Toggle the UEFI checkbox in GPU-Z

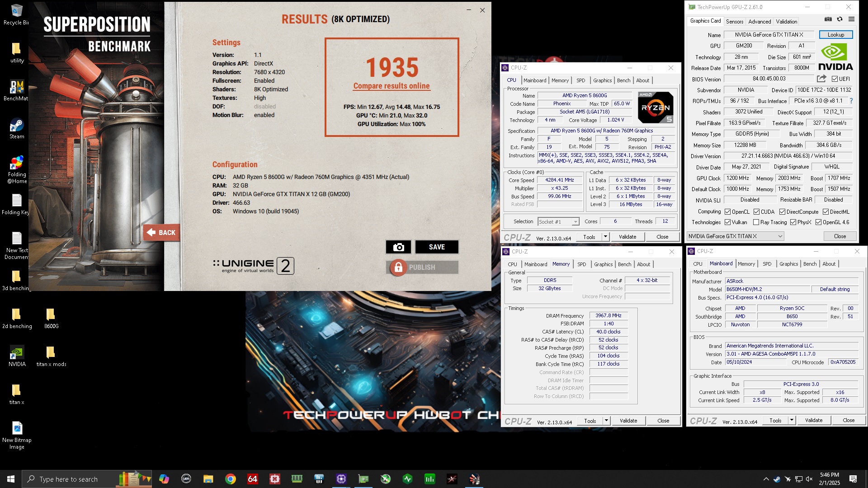coord(835,79)
